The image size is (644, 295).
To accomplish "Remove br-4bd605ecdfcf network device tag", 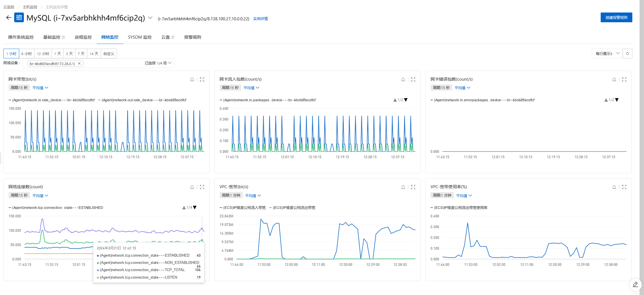I will click(x=79, y=63).
